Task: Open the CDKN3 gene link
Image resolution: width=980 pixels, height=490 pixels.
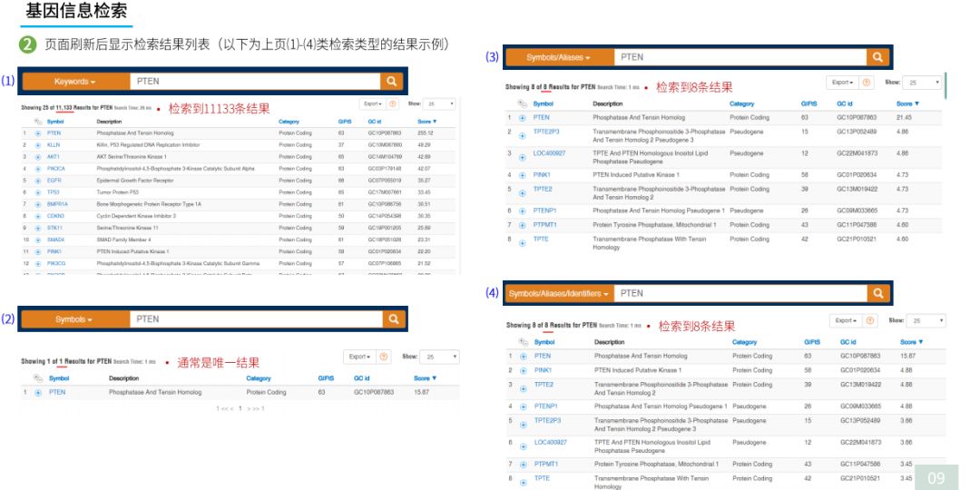Action: point(55,216)
